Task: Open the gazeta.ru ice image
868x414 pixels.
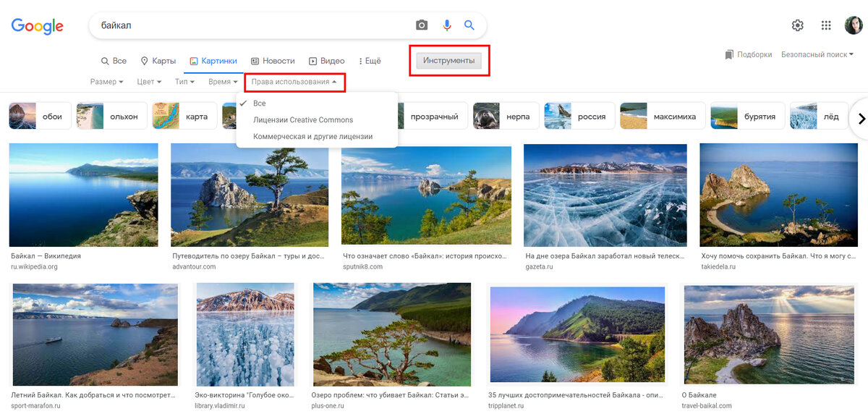Action: (x=605, y=195)
